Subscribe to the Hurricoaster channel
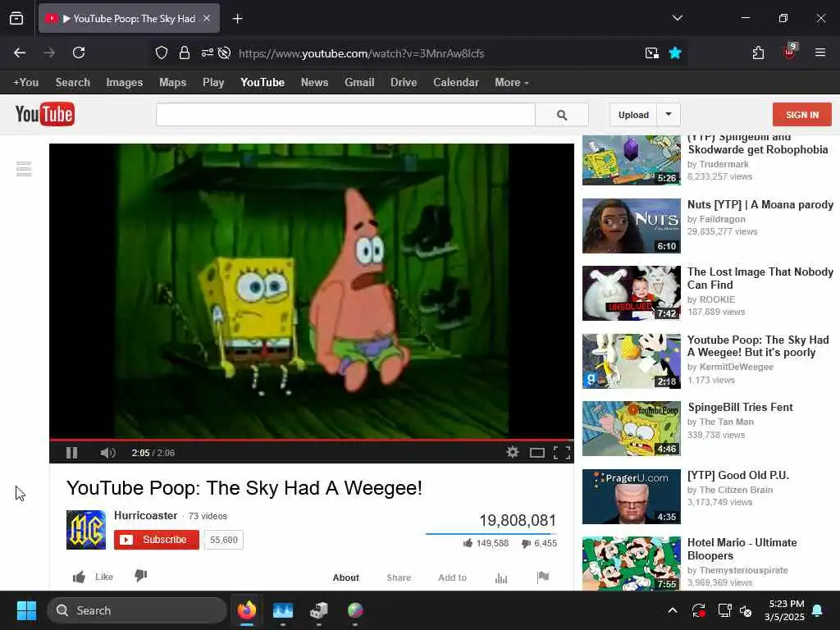 pos(157,540)
